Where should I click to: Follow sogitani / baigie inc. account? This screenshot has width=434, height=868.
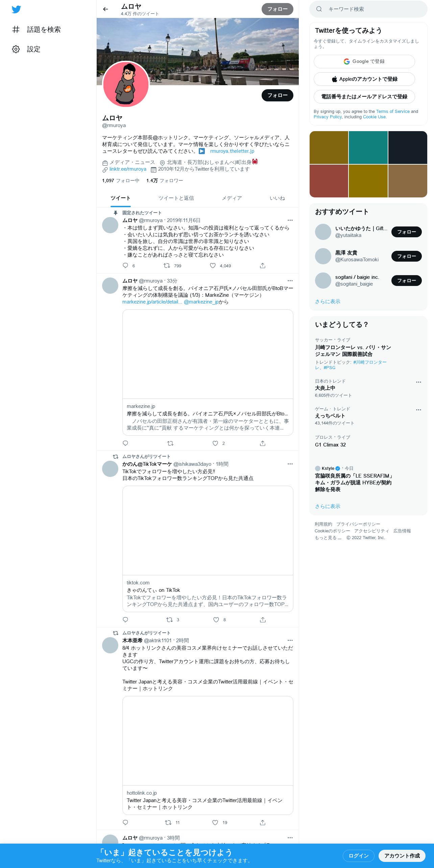(x=407, y=281)
